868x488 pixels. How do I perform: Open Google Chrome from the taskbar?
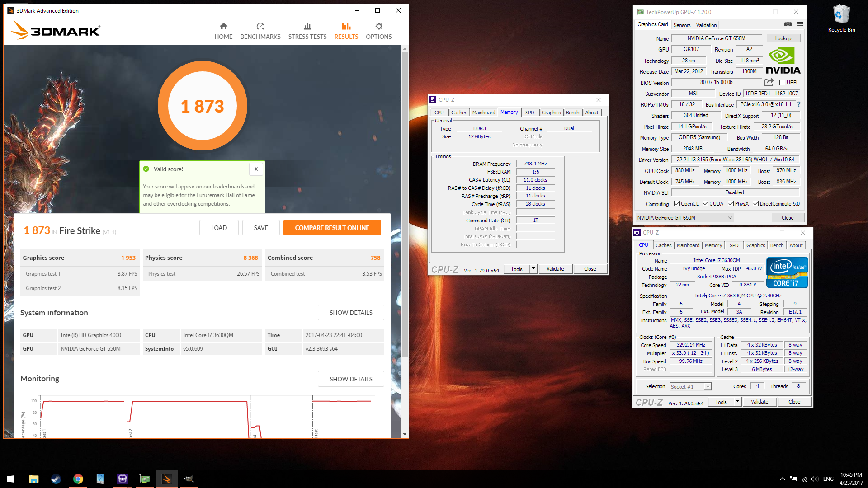[78, 479]
